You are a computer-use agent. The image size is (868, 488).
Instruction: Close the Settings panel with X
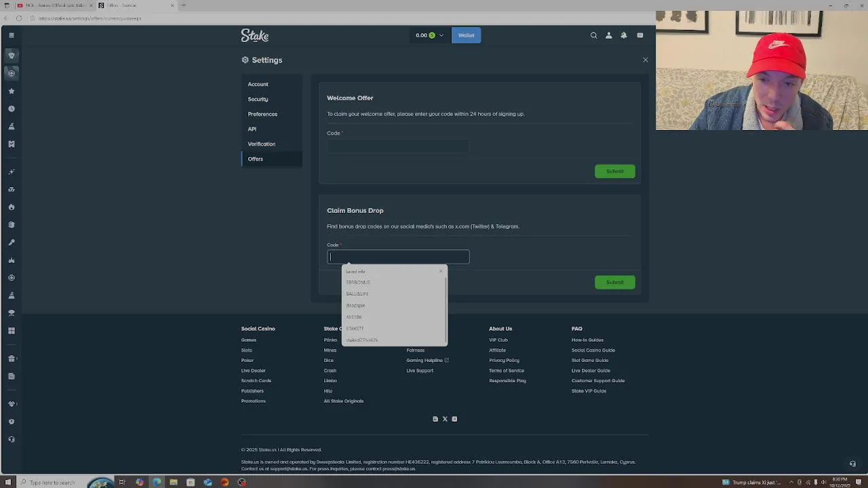click(x=645, y=60)
